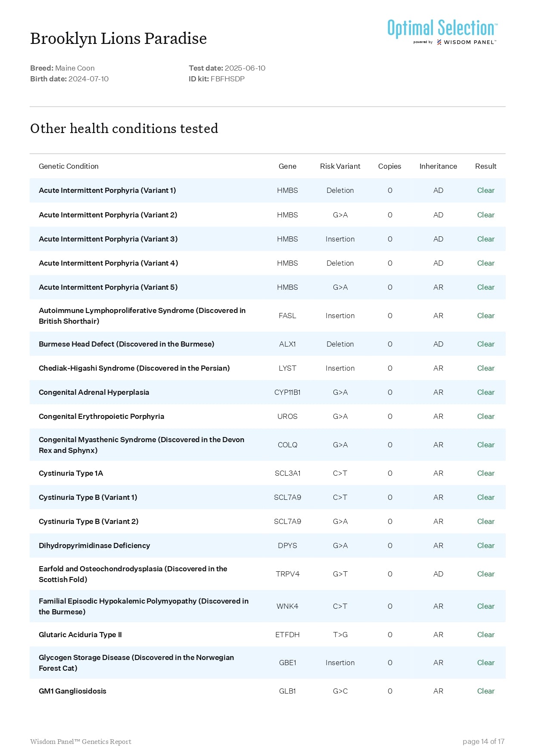Image resolution: width=535 pixels, height=756 pixels.
Task: Select Dihydropyrimidinase Deficiency condition name
Action: pyautogui.click(x=94, y=545)
